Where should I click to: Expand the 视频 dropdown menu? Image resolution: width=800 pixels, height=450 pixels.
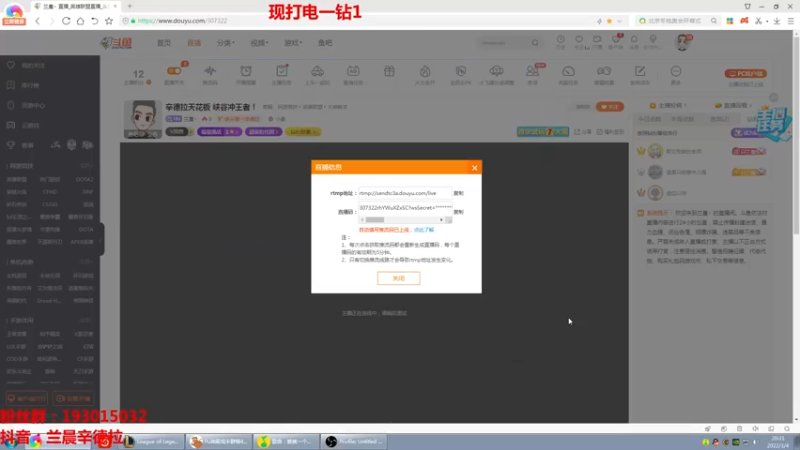click(259, 43)
